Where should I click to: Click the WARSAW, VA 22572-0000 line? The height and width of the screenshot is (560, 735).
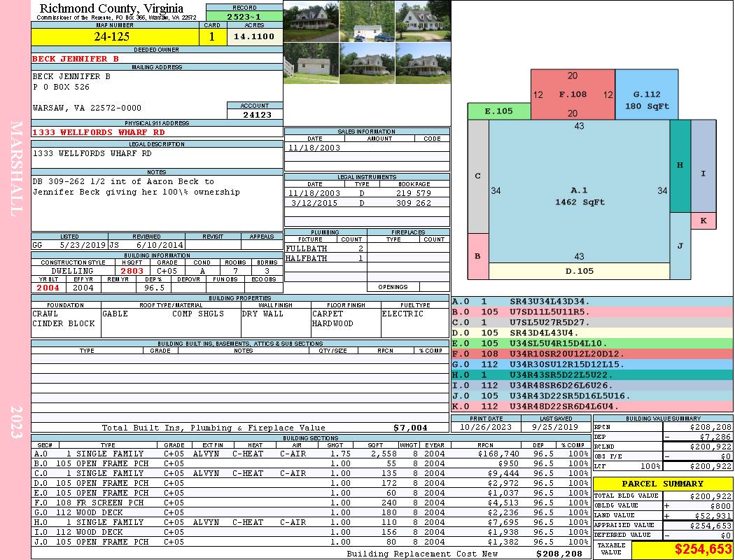(87, 108)
